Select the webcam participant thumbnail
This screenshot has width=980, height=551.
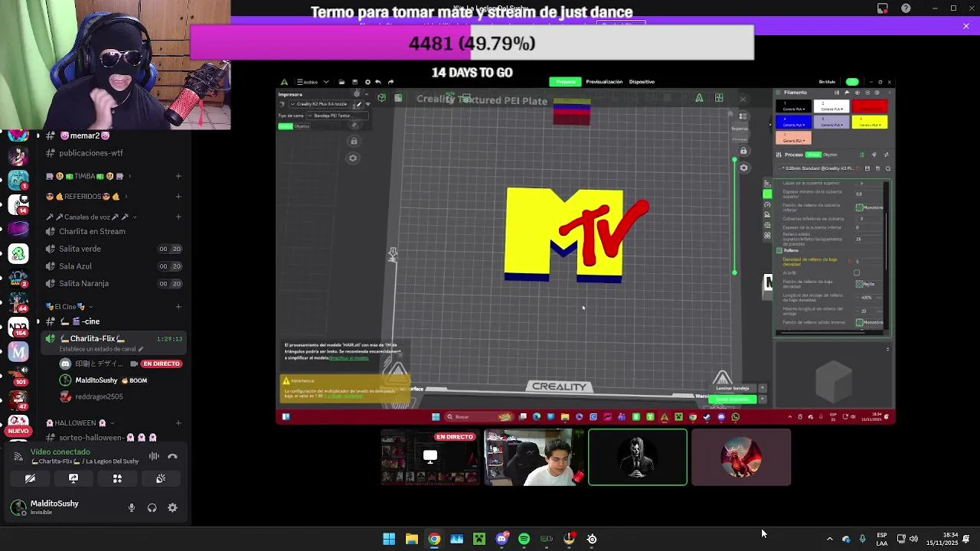pos(534,457)
